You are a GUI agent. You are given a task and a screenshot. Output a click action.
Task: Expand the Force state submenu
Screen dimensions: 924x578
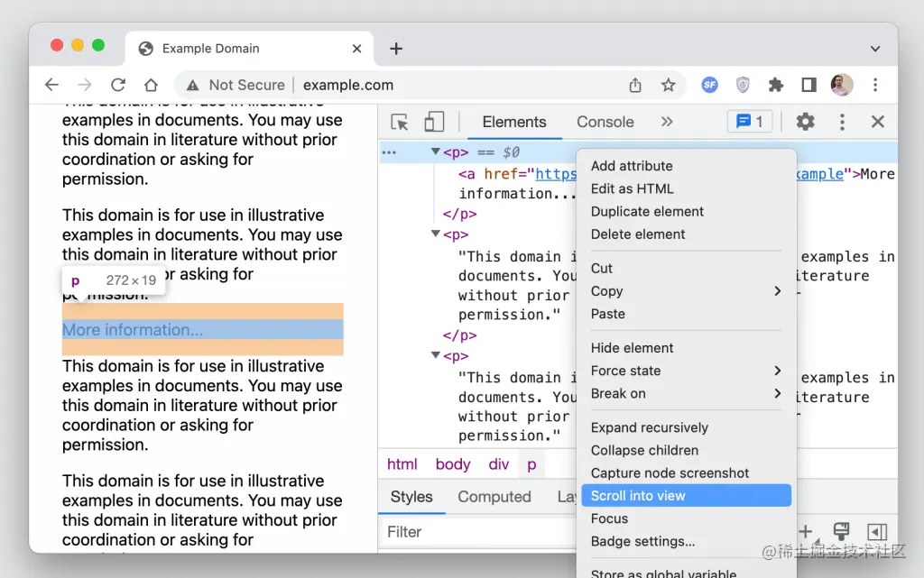tap(686, 371)
